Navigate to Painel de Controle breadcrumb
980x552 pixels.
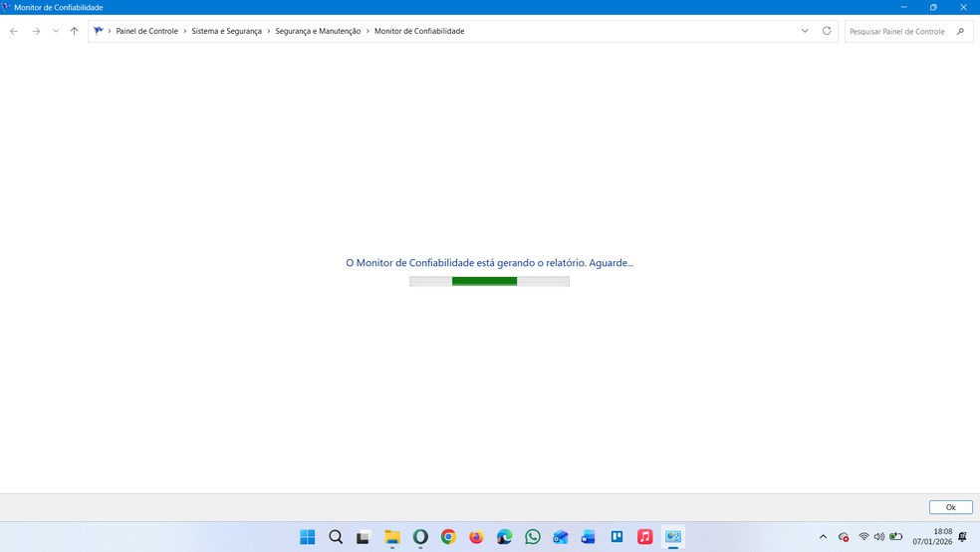(146, 31)
